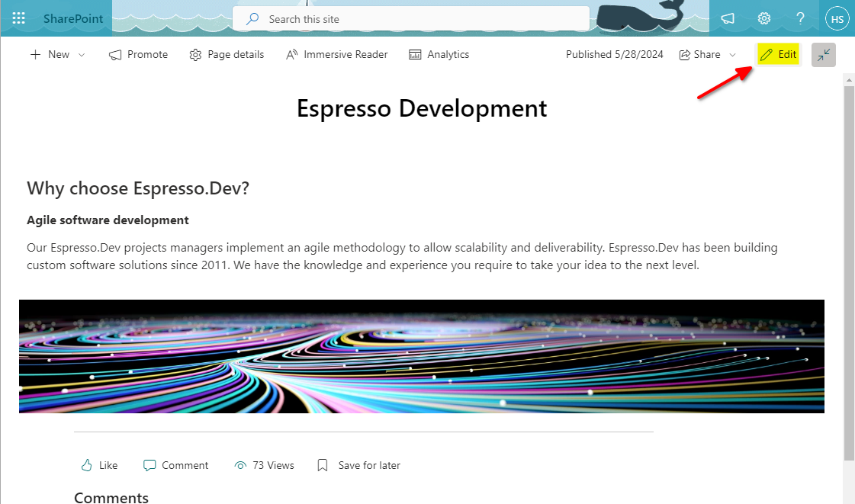Click Promote in the command bar

[139, 55]
